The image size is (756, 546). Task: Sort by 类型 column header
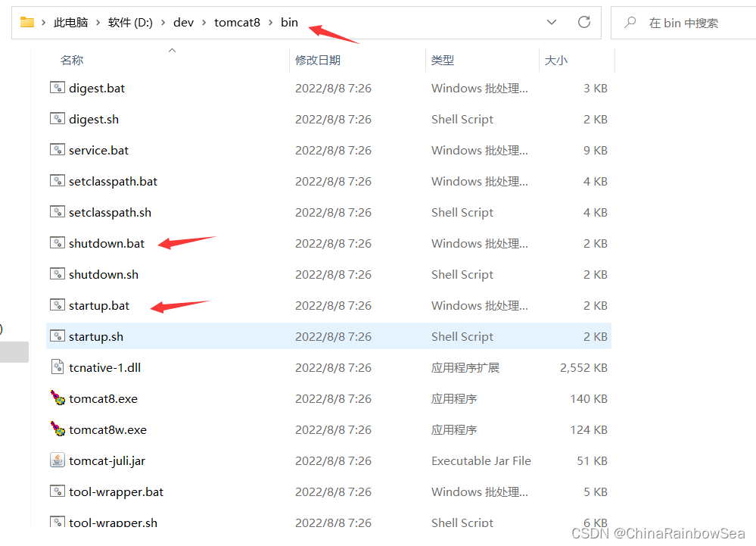443,61
